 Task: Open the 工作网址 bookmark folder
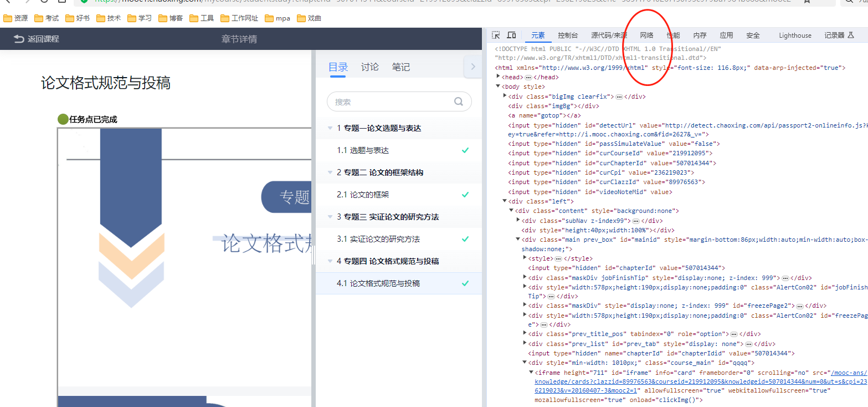239,18
